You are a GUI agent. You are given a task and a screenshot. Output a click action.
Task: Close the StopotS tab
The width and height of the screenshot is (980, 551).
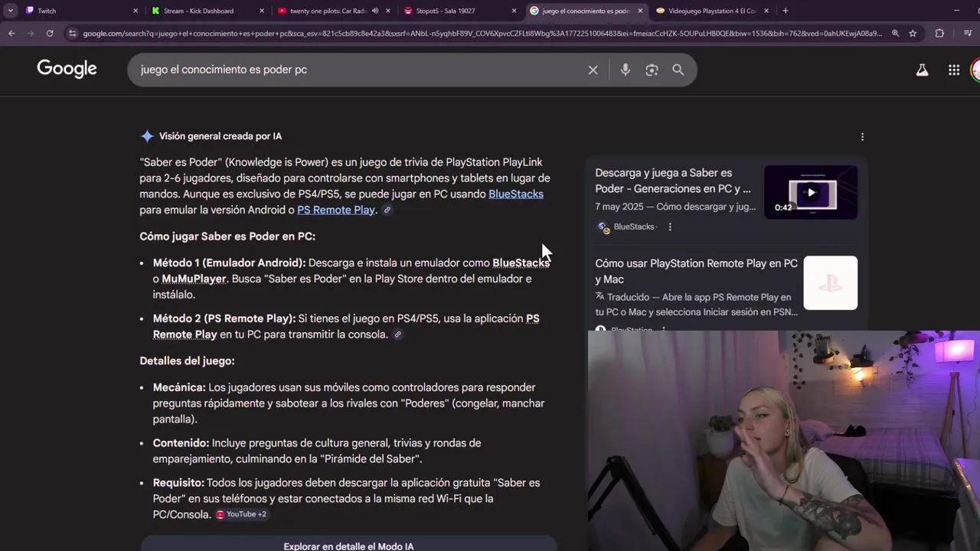tap(514, 11)
